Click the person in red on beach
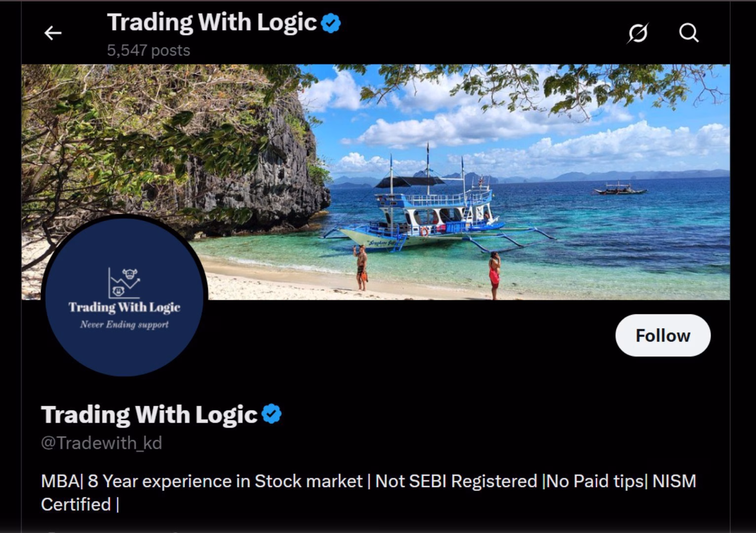 [494, 275]
